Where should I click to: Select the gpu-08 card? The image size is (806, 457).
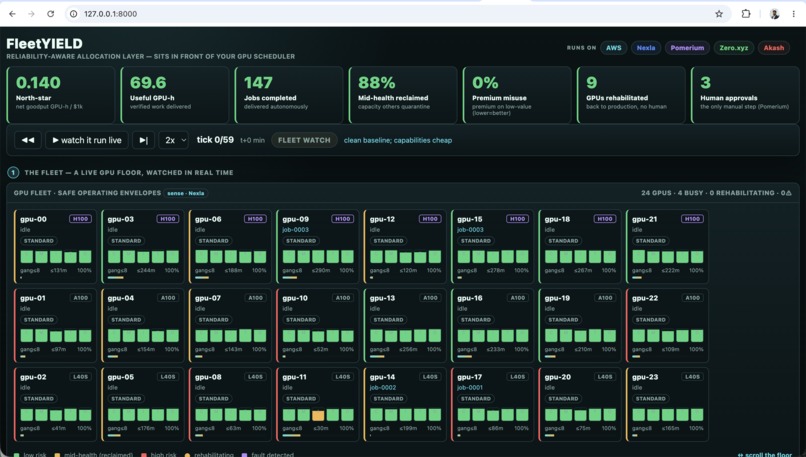pyautogui.click(x=230, y=405)
